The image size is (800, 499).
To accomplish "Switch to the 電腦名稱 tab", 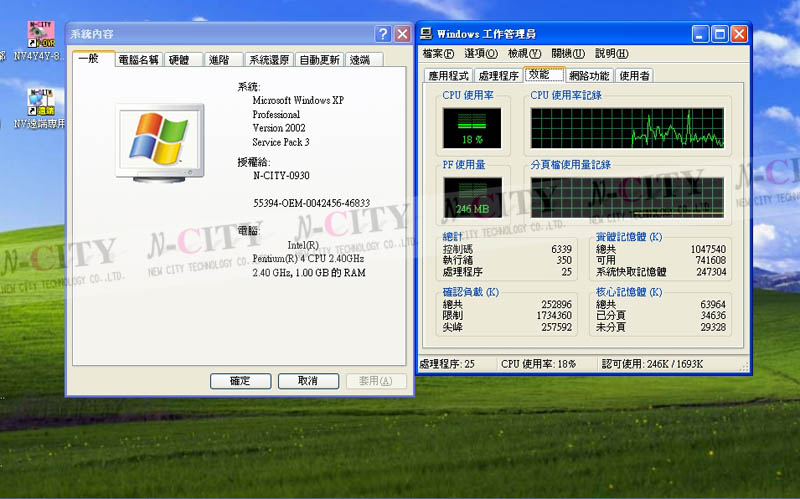I will [x=138, y=60].
